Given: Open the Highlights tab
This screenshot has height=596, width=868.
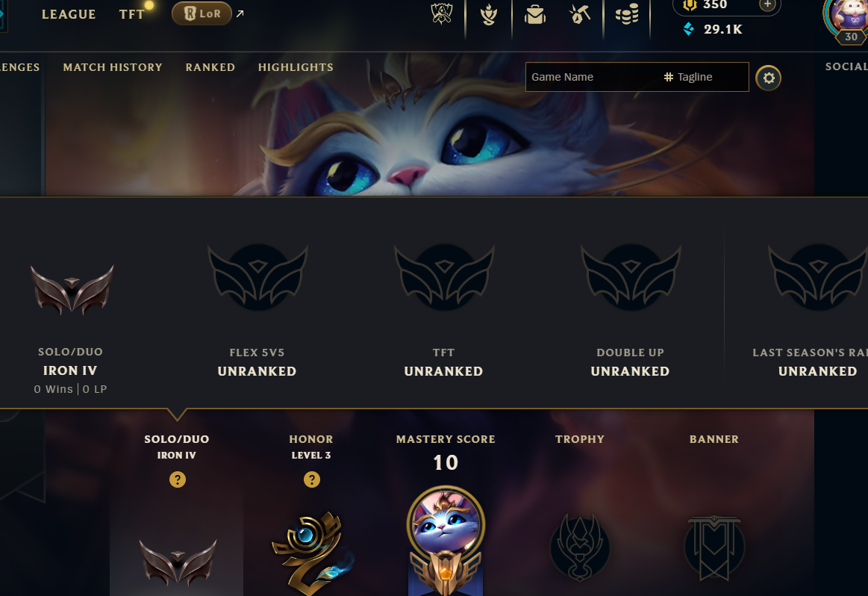Looking at the screenshot, I should pos(296,67).
